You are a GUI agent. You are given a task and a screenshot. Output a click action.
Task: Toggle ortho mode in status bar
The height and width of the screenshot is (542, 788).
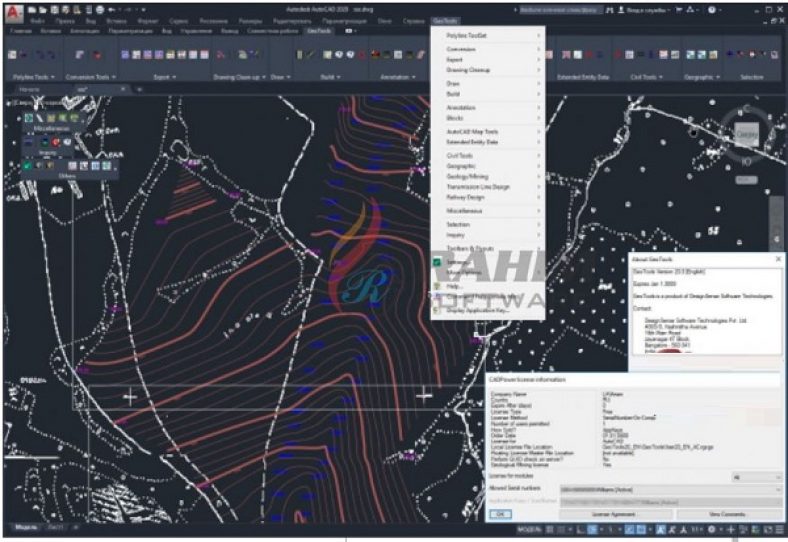pyautogui.click(x=579, y=529)
